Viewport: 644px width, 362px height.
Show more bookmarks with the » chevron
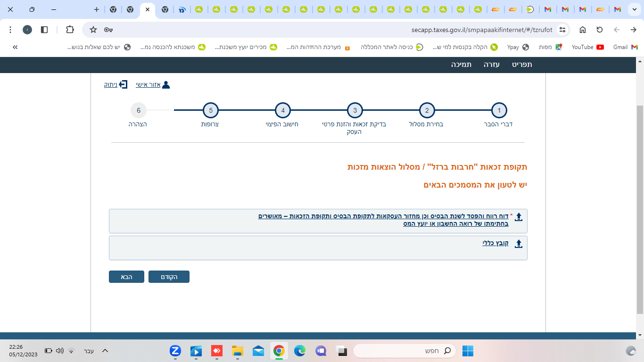15,47
